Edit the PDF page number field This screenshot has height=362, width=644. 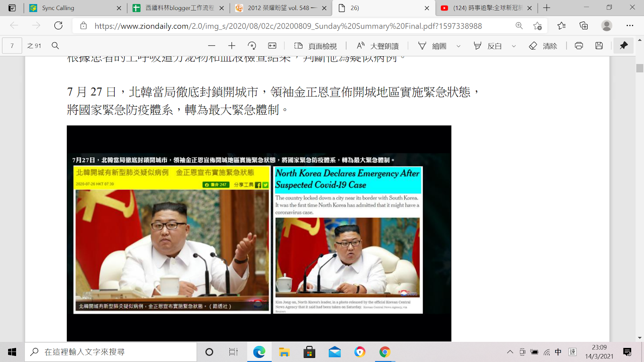coord(12,46)
